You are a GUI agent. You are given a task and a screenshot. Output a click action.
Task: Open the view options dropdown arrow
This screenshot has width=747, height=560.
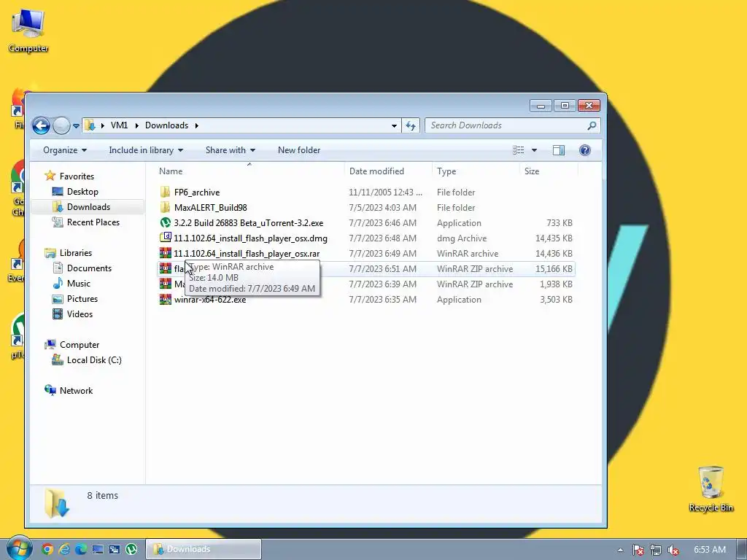[534, 150]
